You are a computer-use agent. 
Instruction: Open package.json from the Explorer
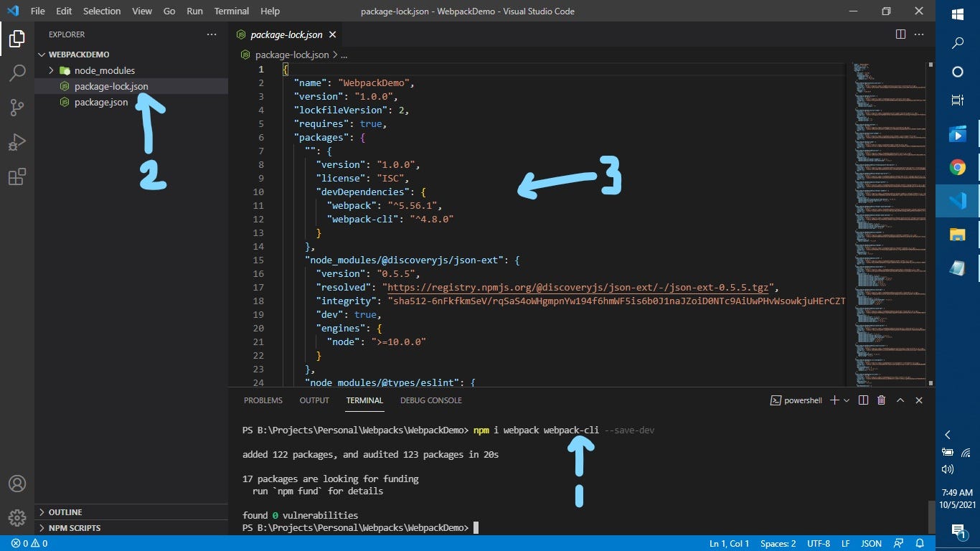pos(131,102)
